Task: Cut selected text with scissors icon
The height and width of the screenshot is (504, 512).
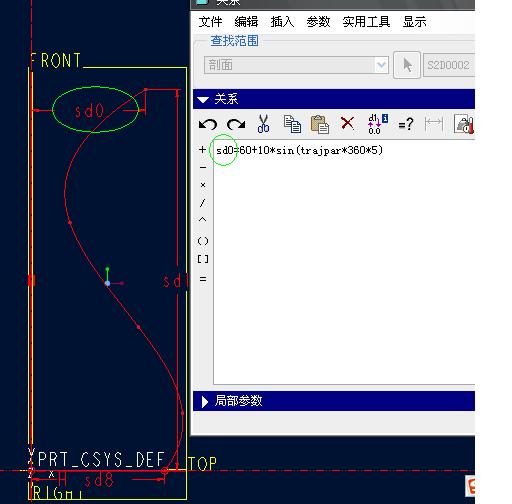Action: tap(263, 124)
